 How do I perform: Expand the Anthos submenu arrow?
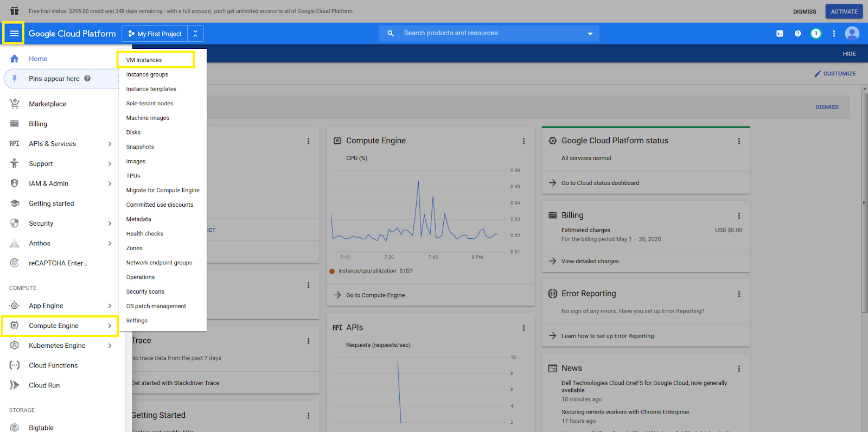pos(110,243)
